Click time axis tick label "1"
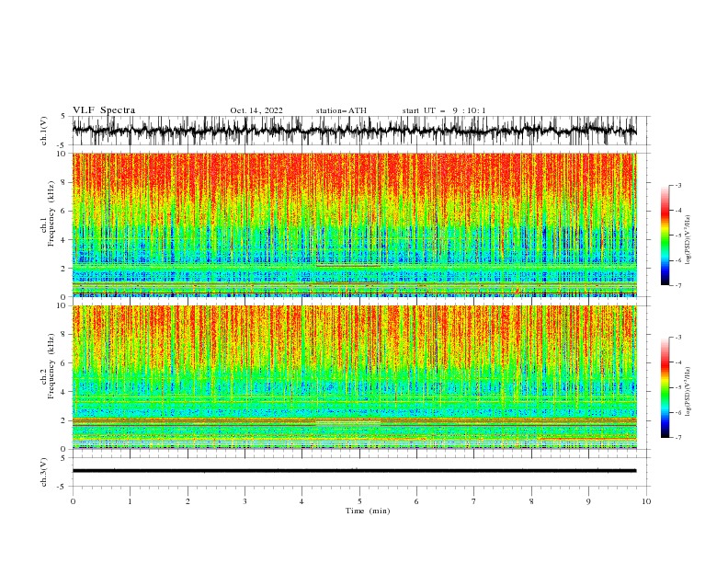728x563 pixels. point(130,501)
